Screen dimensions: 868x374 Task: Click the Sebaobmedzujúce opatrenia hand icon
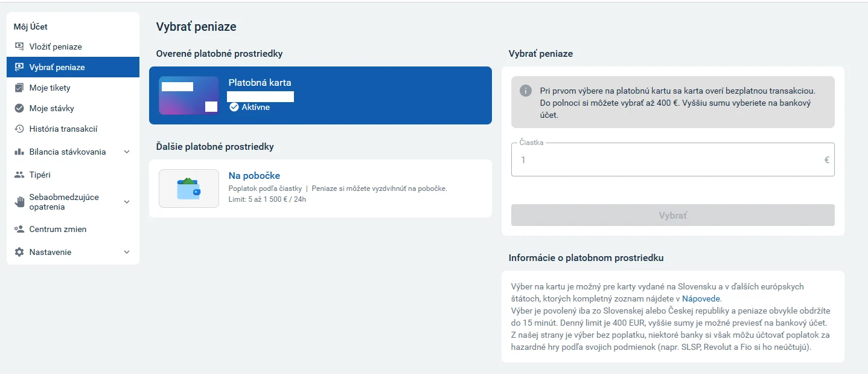tap(19, 202)
